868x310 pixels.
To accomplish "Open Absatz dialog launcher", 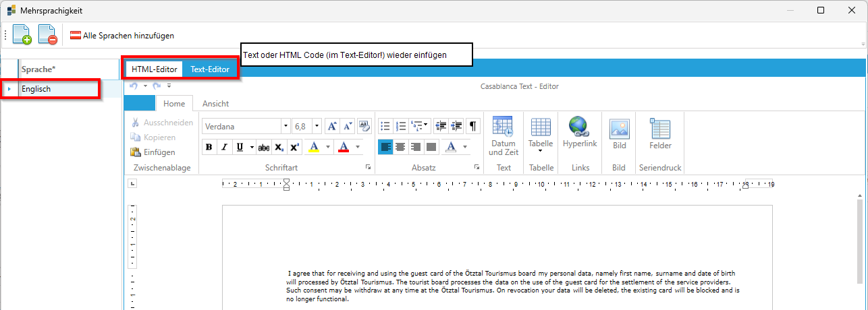I will pos(477,167).
